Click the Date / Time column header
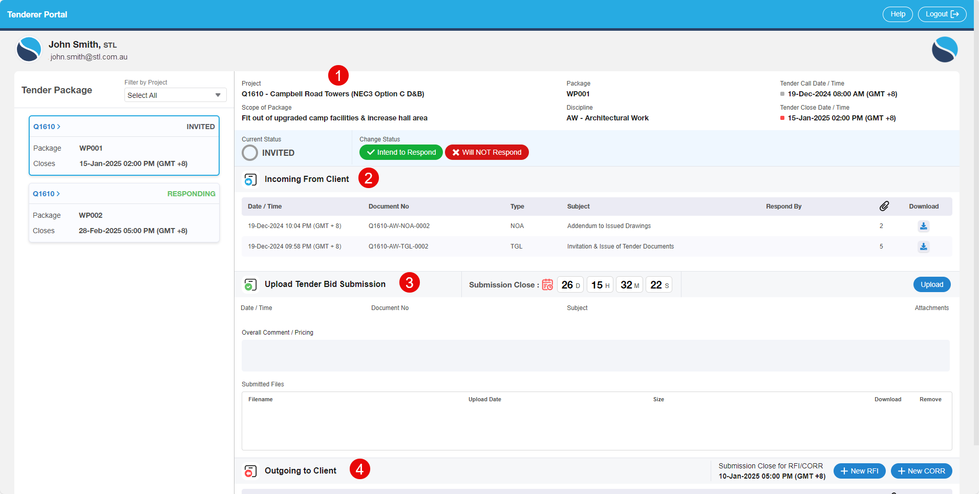 (265, 207)
